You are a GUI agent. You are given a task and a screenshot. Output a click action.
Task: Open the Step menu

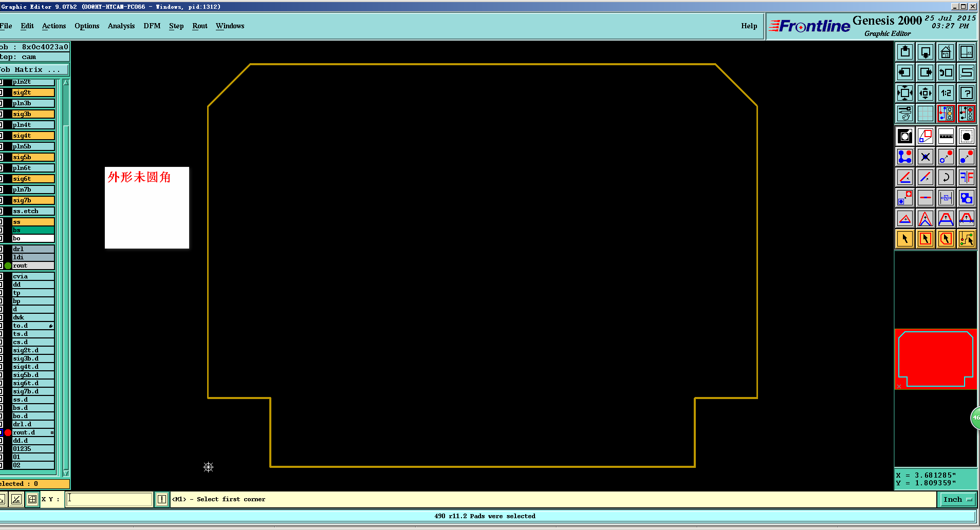coord(176,26)
